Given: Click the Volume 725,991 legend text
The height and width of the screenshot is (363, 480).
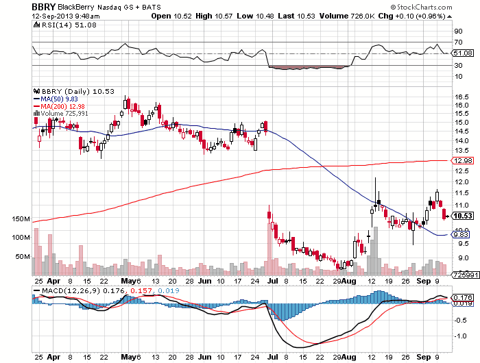Looking at the screenshot, I should pos(64,114).
